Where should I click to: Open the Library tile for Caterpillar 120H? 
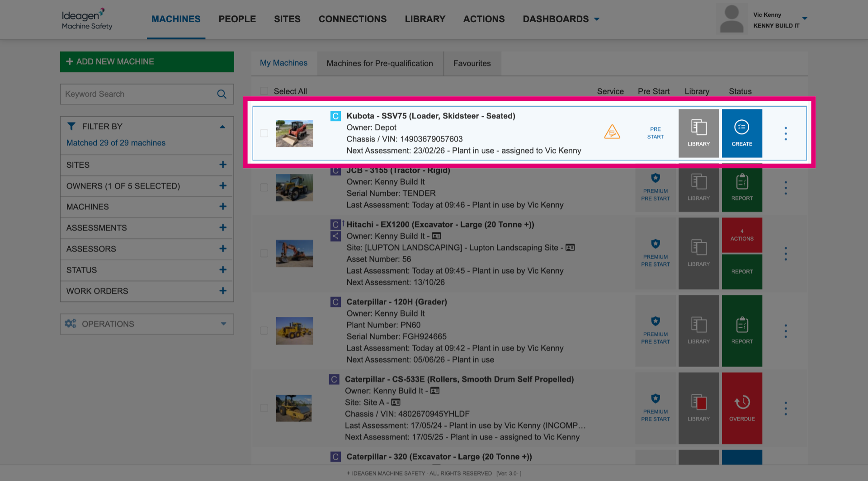click(698, 331)
